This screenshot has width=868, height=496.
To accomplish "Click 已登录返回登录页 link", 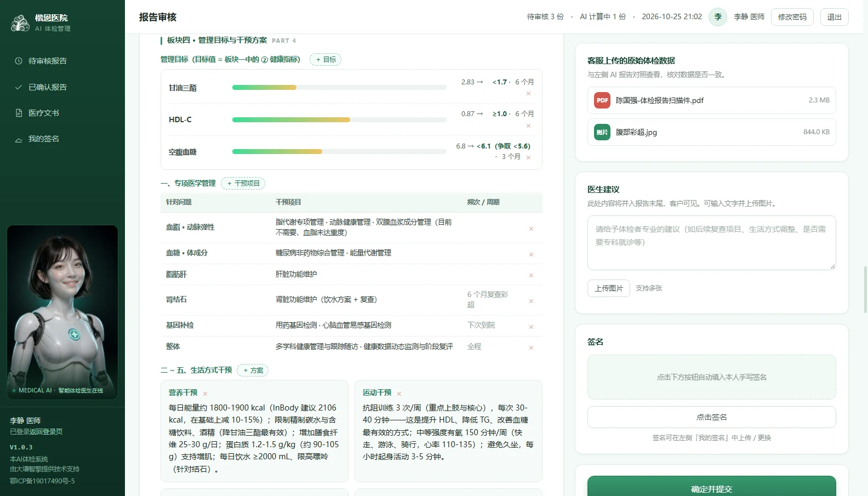I will click(36, 432).
